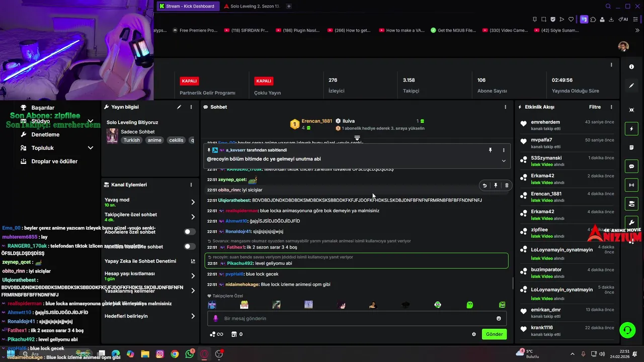Click the Turkish tag

[132, 140]
